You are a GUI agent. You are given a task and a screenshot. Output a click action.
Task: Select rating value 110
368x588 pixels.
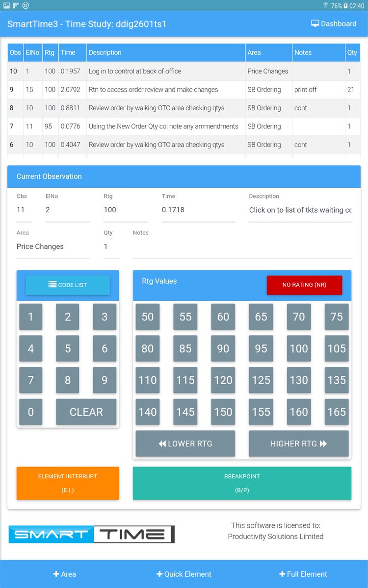(x=148, y=380)
